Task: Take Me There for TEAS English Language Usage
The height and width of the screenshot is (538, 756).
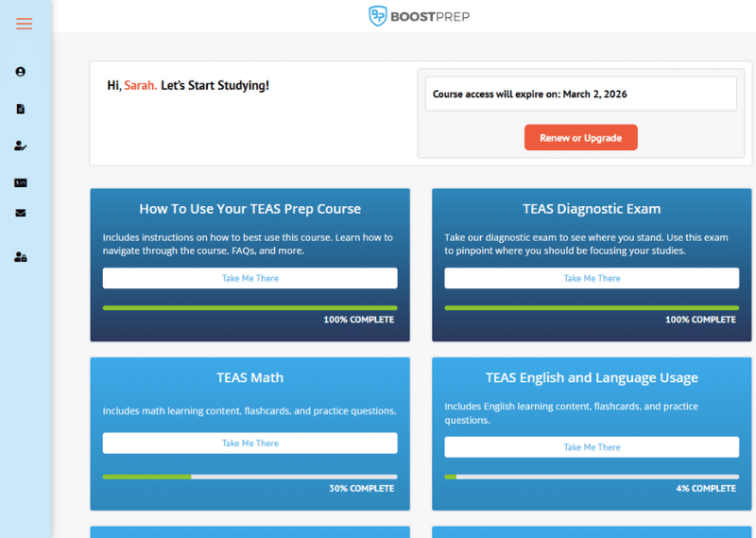Action: tap(592, 447)
